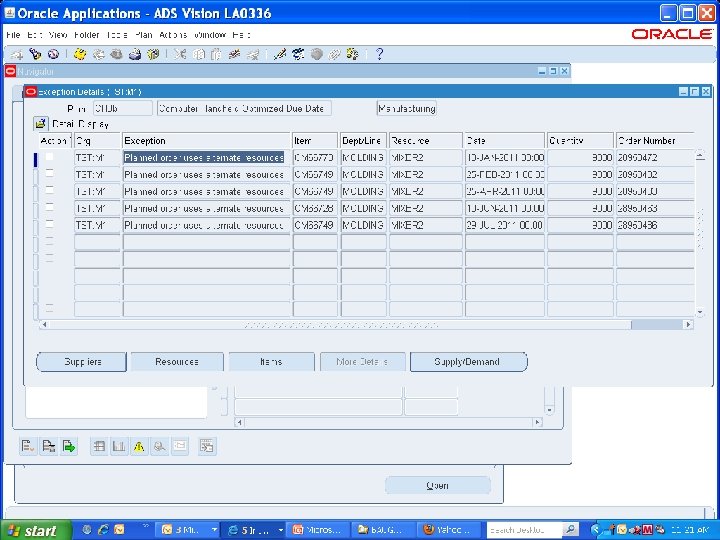Tick Action checkbox for order 28960482

[x=49, y=174]
